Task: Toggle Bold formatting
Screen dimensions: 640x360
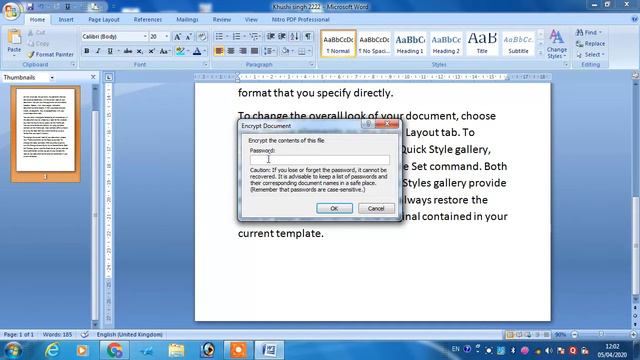Action: (87, 51)
